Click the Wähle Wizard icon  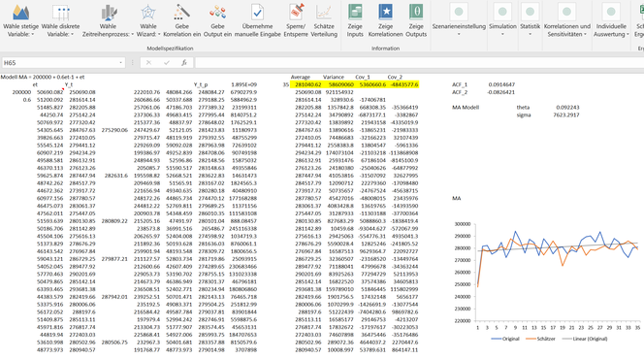(148, 13)
